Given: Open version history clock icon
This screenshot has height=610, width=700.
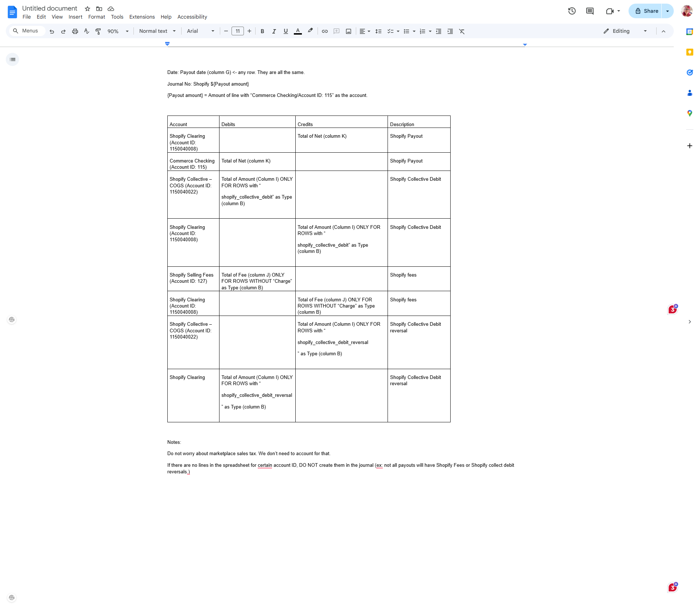Looking at the screenshot, I should [572, 11].
